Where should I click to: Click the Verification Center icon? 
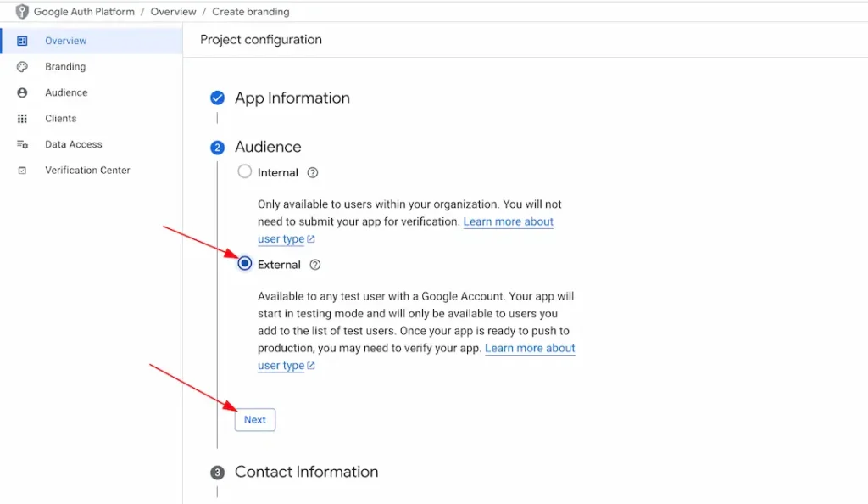(x=23, y=171)
